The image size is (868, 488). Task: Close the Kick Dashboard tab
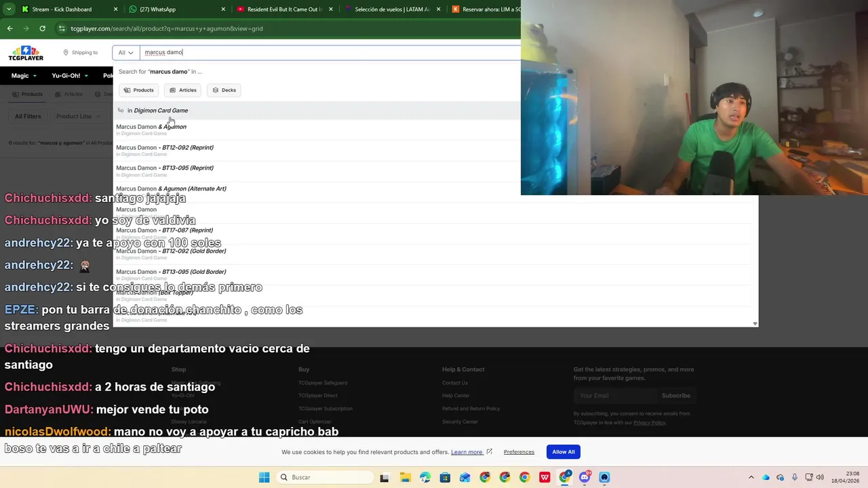pos(115,9)
